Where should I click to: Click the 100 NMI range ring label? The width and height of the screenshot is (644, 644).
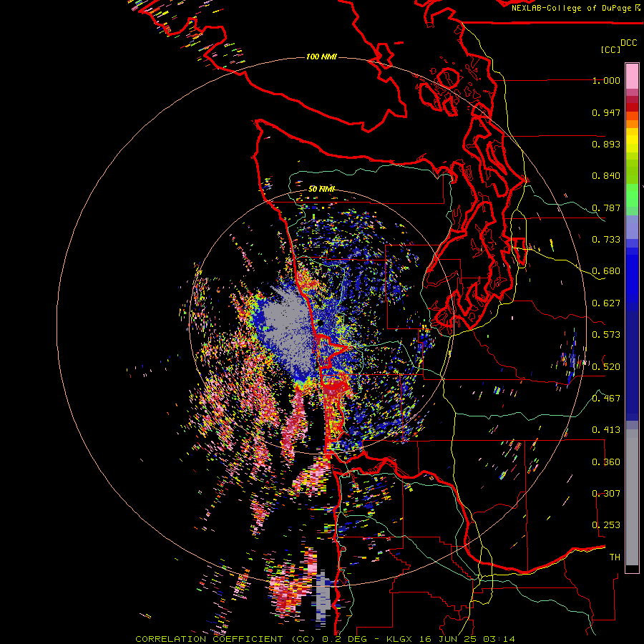tap(321, 57)
